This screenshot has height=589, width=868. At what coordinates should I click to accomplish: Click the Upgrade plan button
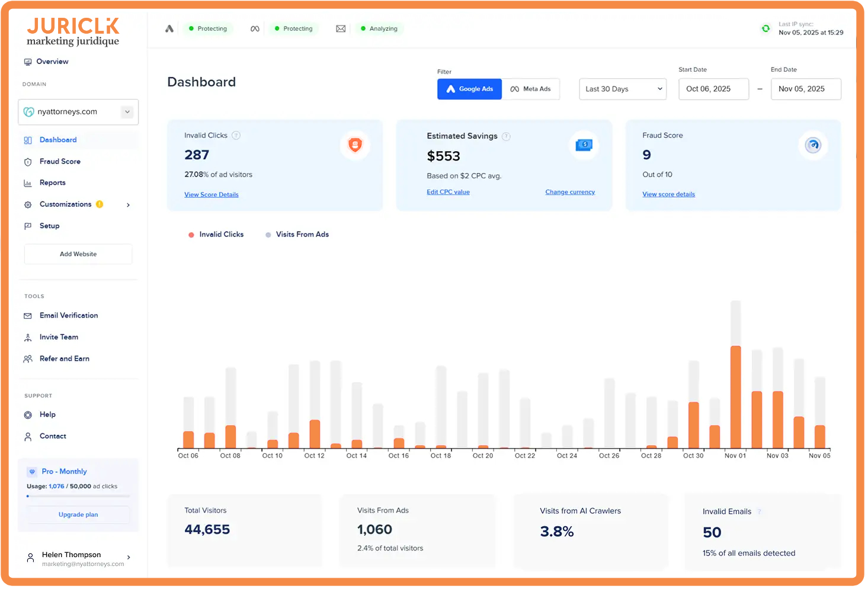point(78,515)
